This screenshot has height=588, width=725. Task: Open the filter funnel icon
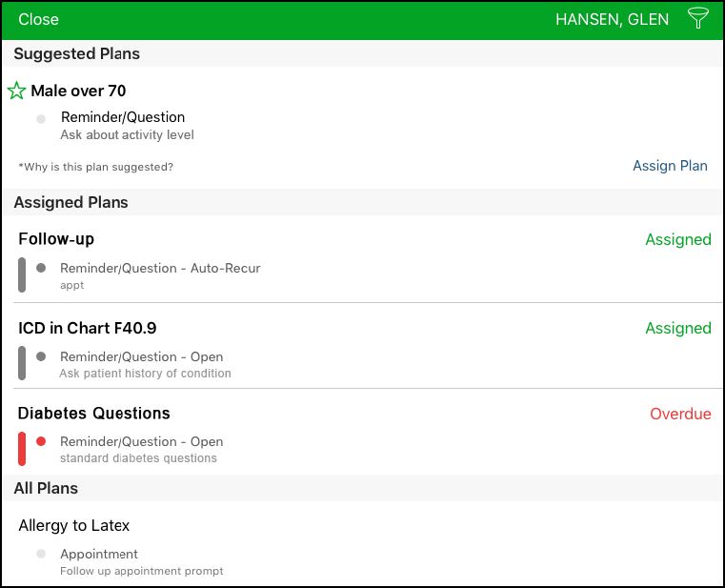tap(697, 18)
